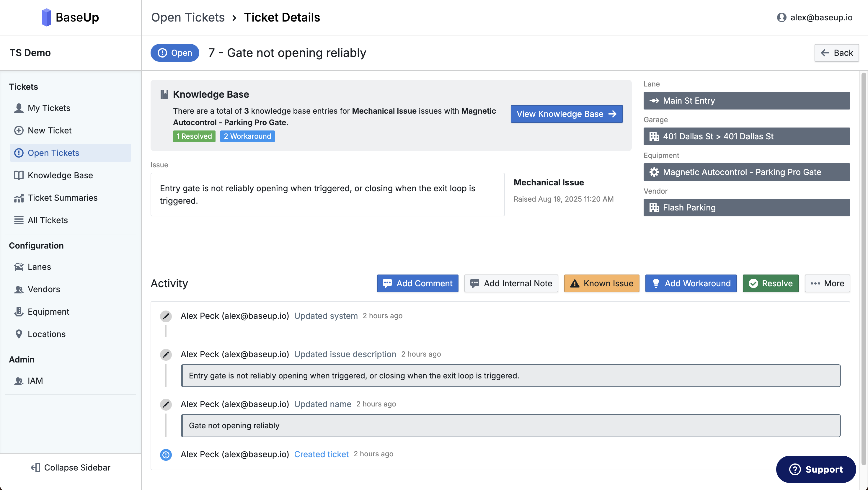The image size is (868, 490).
Task: Click Mechanical Issue label
Action: click(x=549, y=182)
